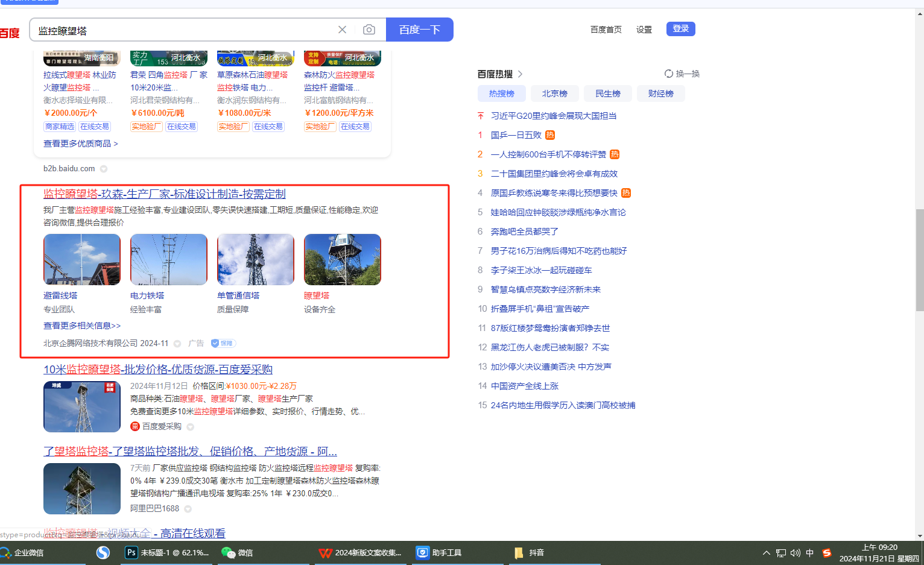Viewport: 924px width, 565px height.
Task: Switch to the 热搜榜 tab
Action: [x=502, y=93]
